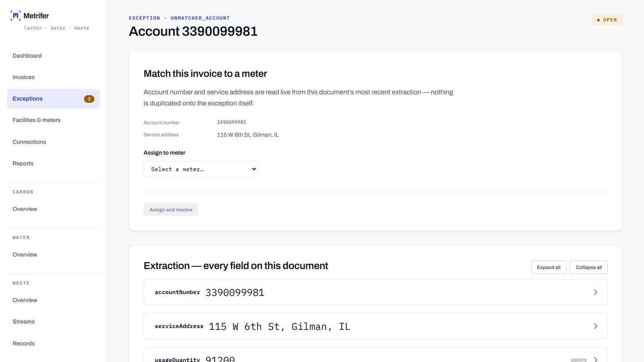Screen dimensions: 644x362
Task: Click the EXCEPTION · UNMATCHED_ACCOUNT breadcrumb
Action: (x=179, y=18)
